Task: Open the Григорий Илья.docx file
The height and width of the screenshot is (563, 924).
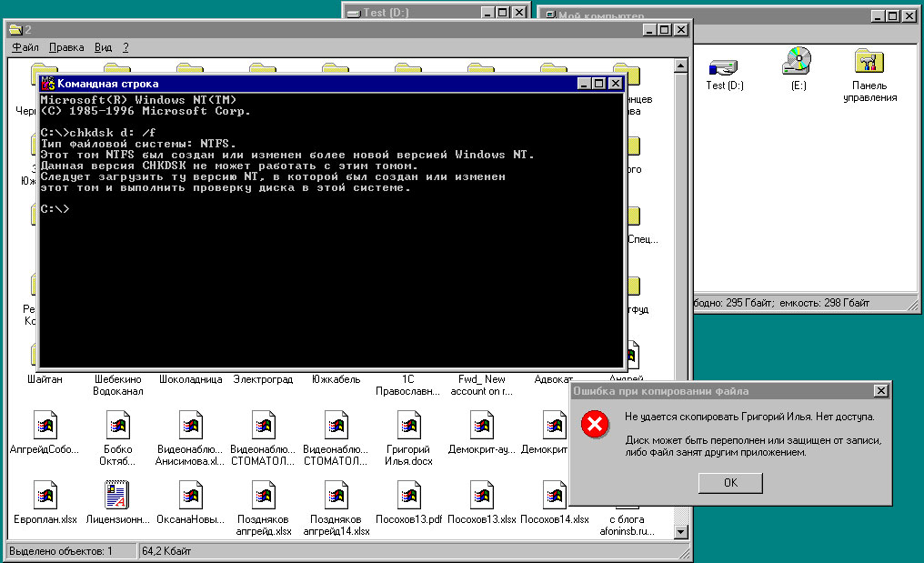Action: tap(407, 426)
